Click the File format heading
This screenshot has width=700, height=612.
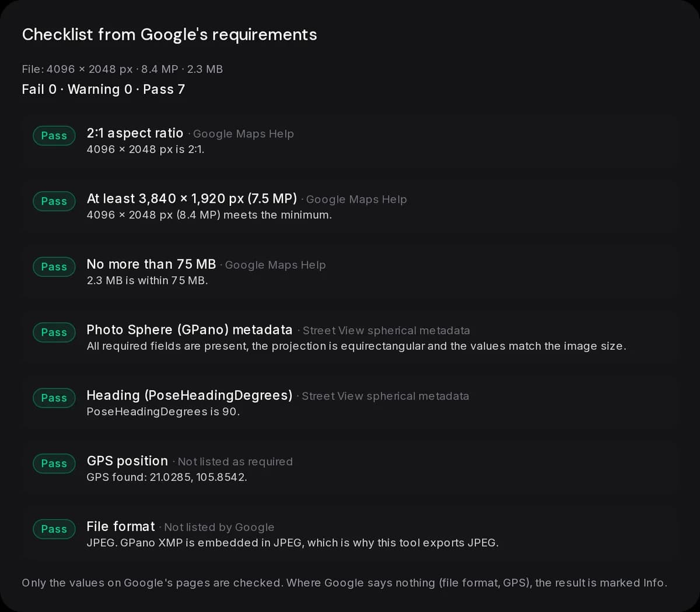[x=121, y=526]
